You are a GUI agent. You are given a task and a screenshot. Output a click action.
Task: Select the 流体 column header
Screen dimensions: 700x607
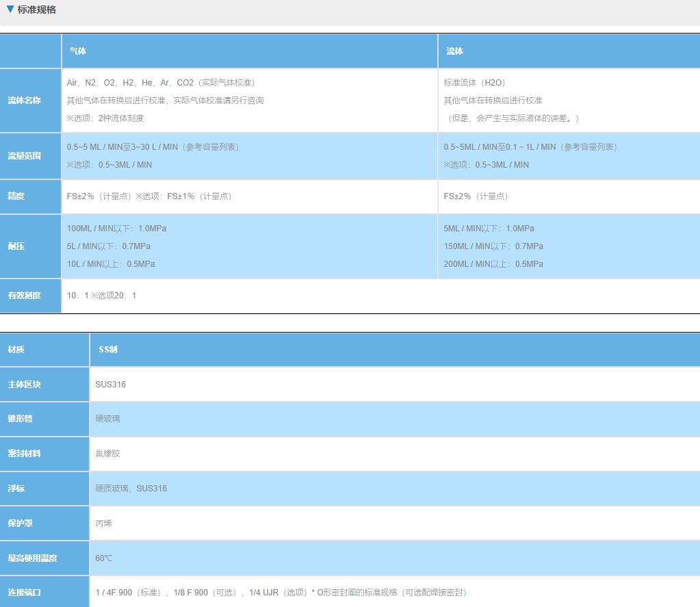(x=454, y=51)
